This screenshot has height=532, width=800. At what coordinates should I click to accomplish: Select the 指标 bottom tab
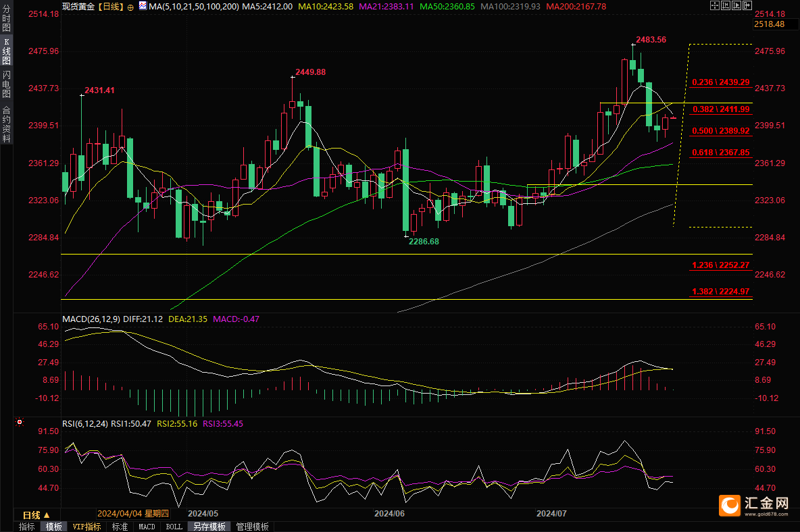pyautogui.click(x=26, y=527)
